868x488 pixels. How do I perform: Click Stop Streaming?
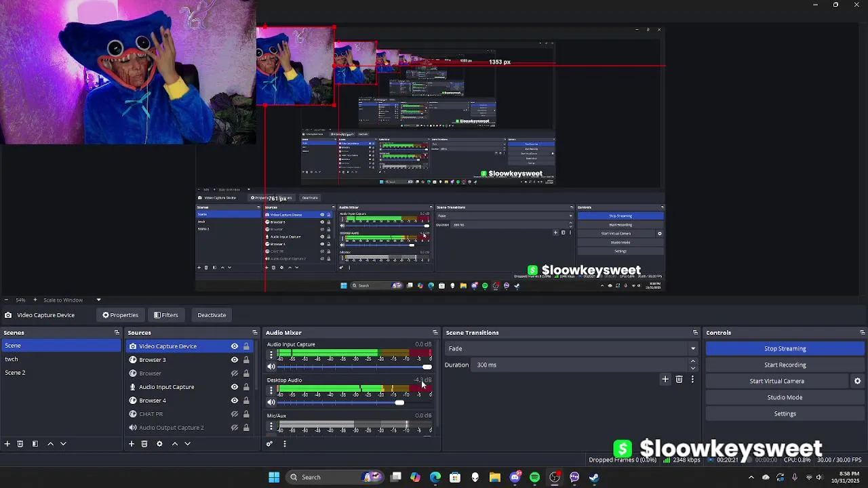(785, 348)
